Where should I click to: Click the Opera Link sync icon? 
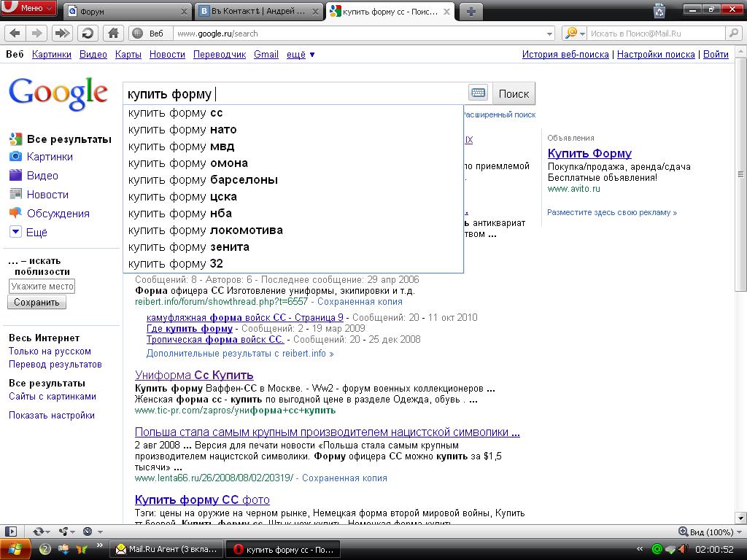pyautogui.click(x=38, y=532)
